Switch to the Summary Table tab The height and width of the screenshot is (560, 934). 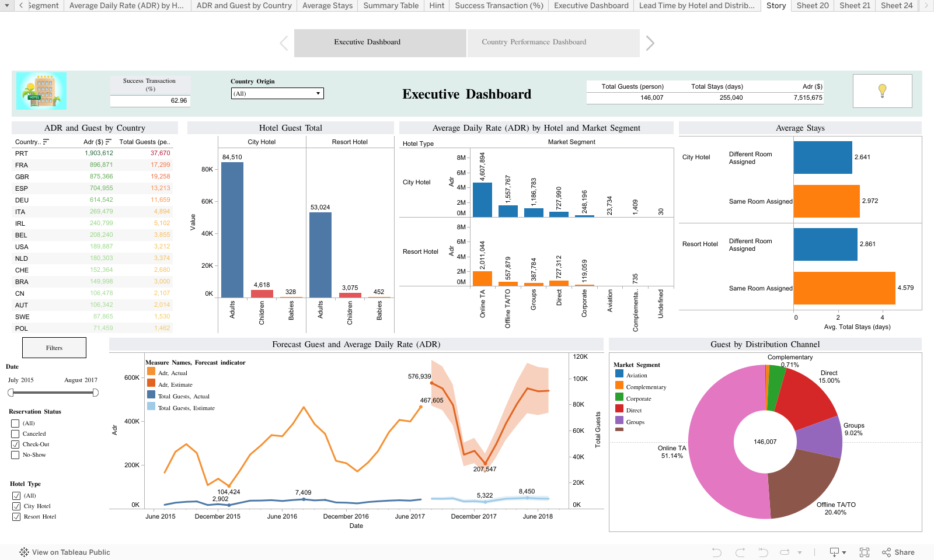pyautogui.click(x=391, y=5)
